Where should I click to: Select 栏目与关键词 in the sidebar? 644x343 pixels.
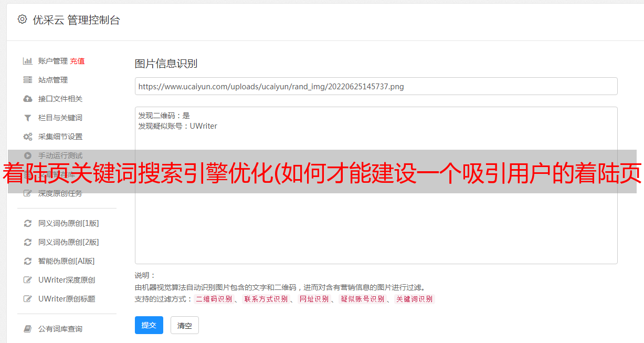[x=60, y=118]
